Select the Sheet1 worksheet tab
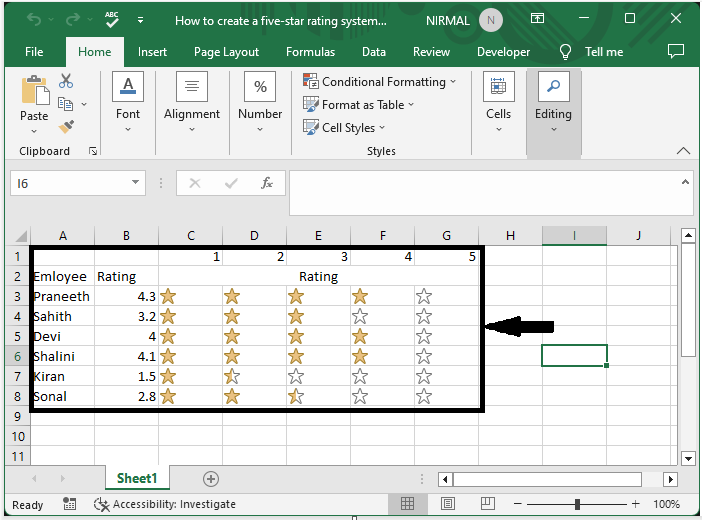The image size is (702, 520). (137, 479)
